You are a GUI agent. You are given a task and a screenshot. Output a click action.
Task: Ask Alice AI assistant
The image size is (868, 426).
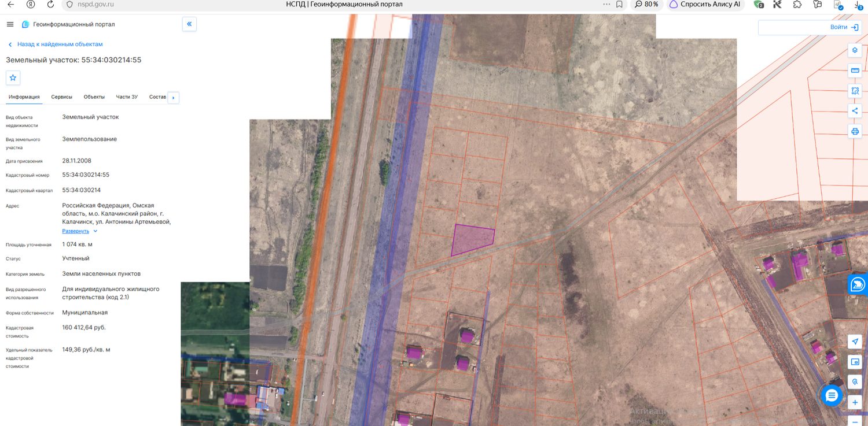tap(704, 4)
